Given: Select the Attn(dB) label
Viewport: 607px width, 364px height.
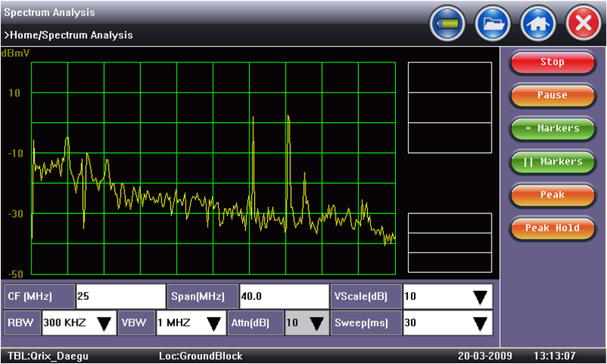Looking at the screenshot, I should click(x=256, y=323).
